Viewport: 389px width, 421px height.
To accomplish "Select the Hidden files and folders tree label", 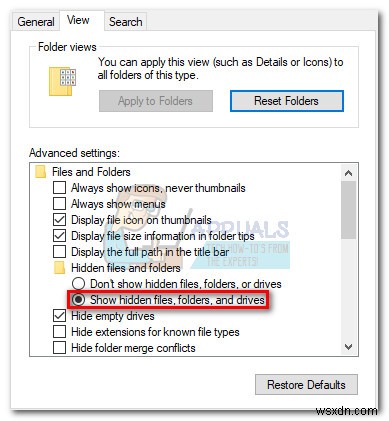I will (126, 268).
